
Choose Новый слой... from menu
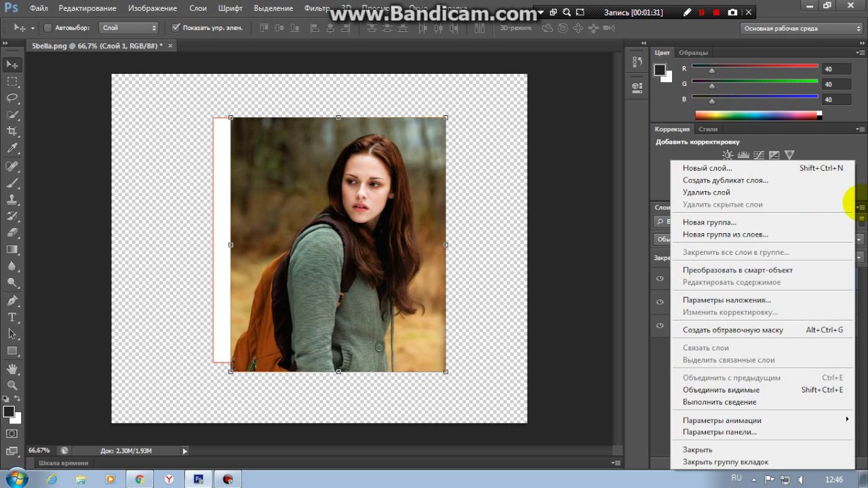coord(763,168)
